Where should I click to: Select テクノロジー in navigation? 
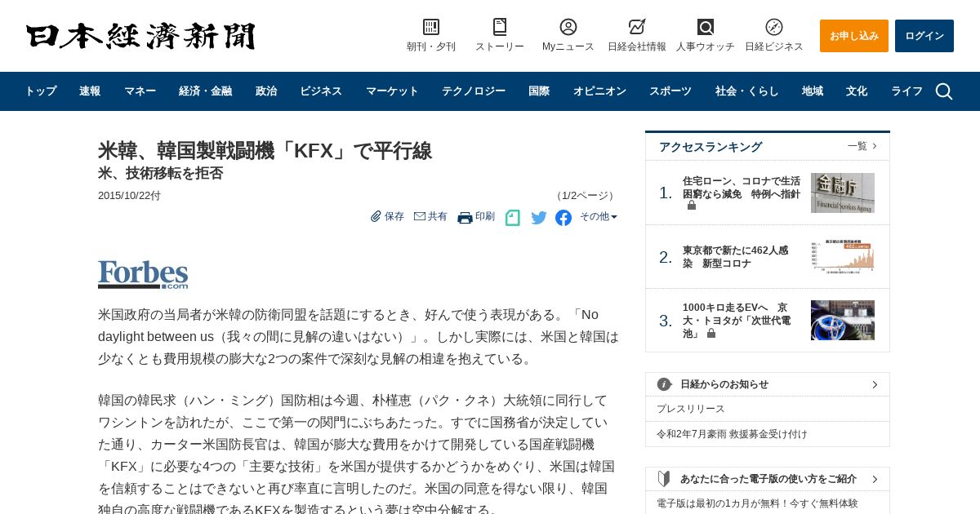coord(474,91)
